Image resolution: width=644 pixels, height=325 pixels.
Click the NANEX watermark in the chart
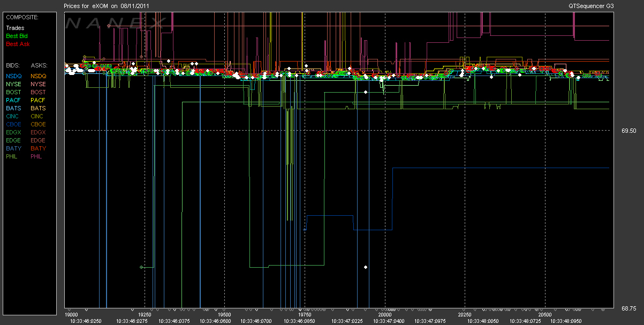115,24
